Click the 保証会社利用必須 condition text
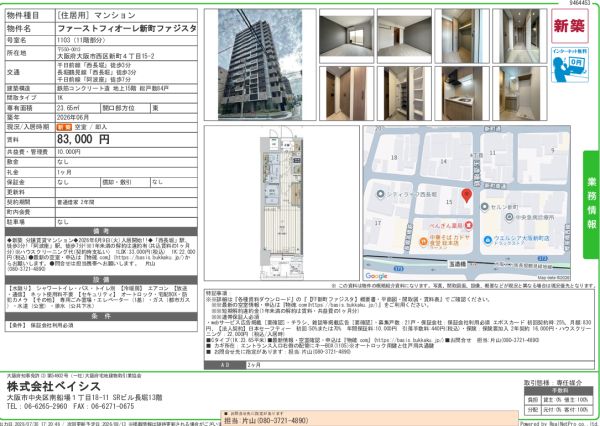The height and width of the screenshot is (426, 600). click(x=52, y=325)
